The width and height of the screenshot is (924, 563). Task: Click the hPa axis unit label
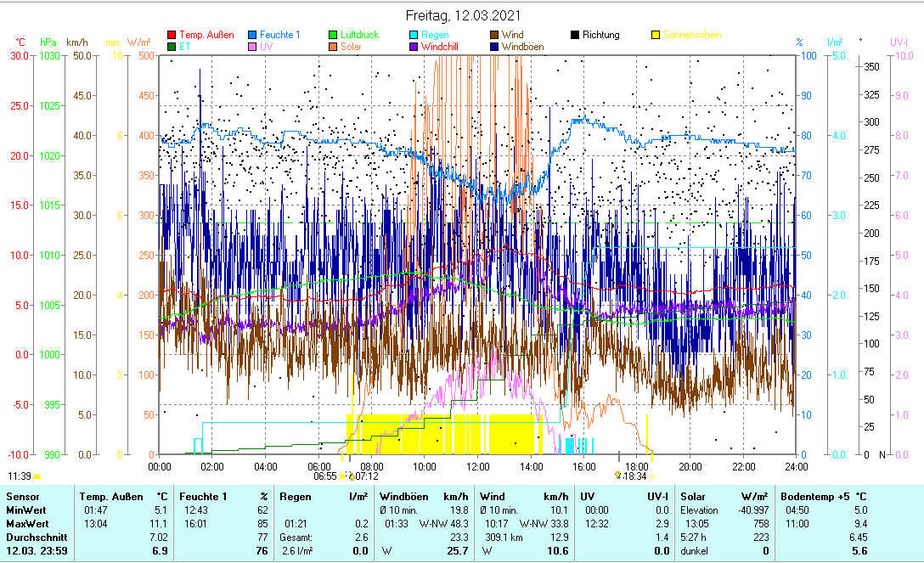point(48,42)
